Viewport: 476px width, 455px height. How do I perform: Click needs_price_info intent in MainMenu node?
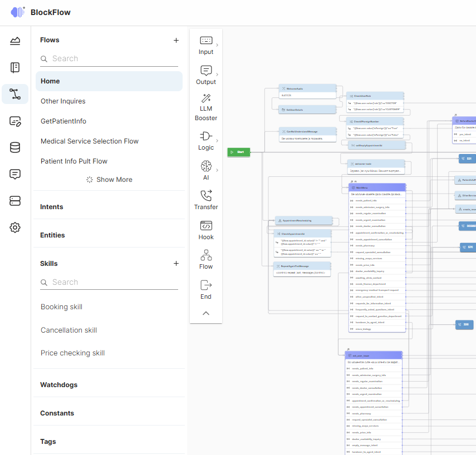[377, 265]
